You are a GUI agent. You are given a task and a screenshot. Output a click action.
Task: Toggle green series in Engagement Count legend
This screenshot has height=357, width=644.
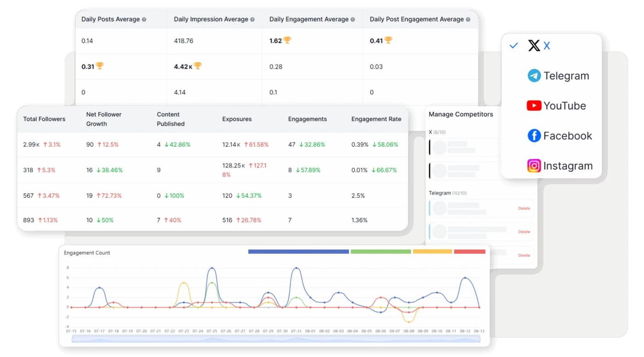(x=381, y=252)
